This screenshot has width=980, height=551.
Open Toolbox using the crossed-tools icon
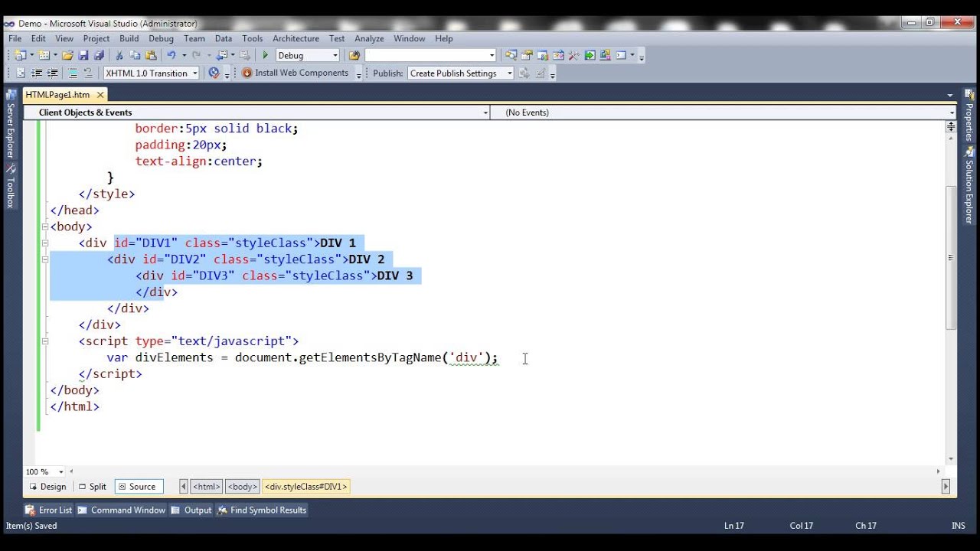click(x=573, y=55)
